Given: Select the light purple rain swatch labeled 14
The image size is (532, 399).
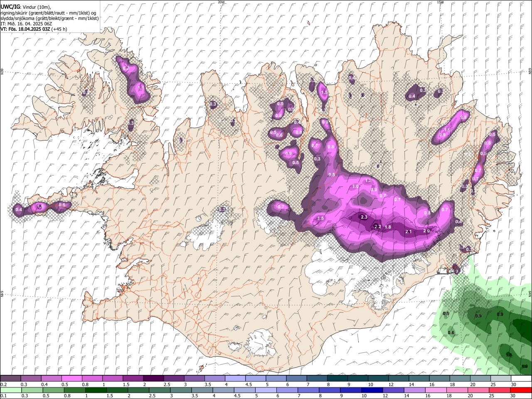Looking at the screenshot, I should coord(414,390).
